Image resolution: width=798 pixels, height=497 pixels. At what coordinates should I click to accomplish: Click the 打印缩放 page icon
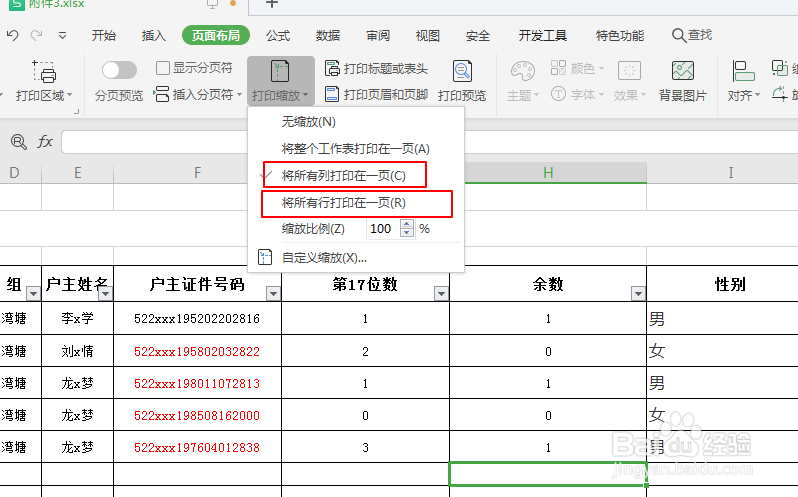click(279, 71)
